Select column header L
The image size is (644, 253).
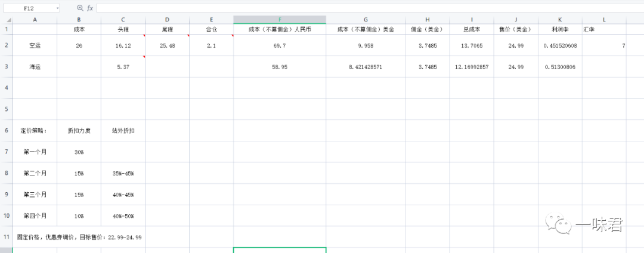604,20
